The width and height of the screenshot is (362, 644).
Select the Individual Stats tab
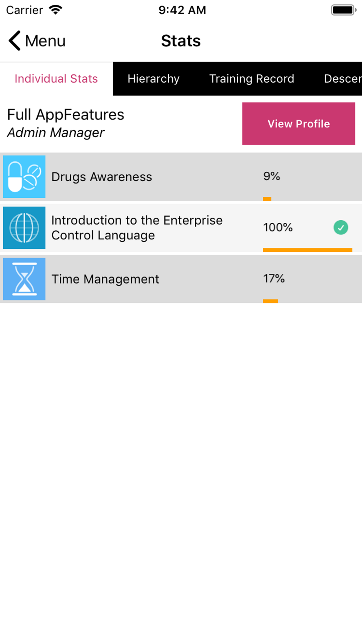point(56,79)
